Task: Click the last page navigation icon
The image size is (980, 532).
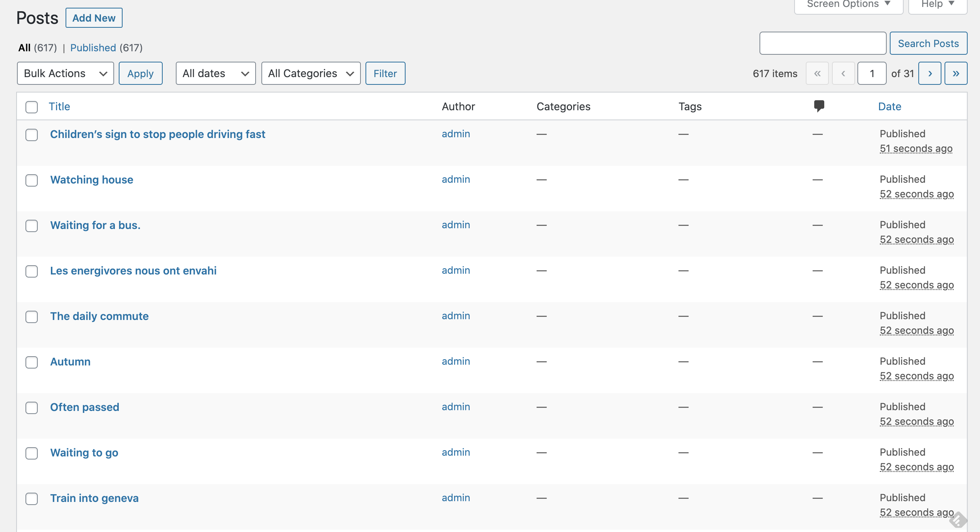Action: [x=957, y=73]
